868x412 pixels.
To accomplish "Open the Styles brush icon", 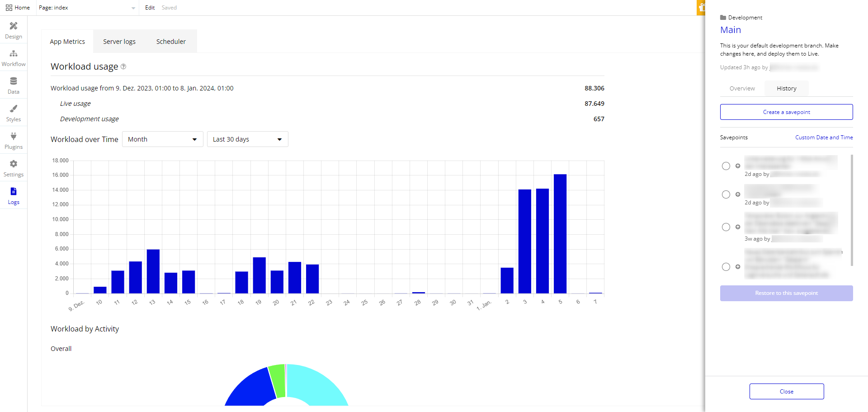I will [x=14, y=109].
